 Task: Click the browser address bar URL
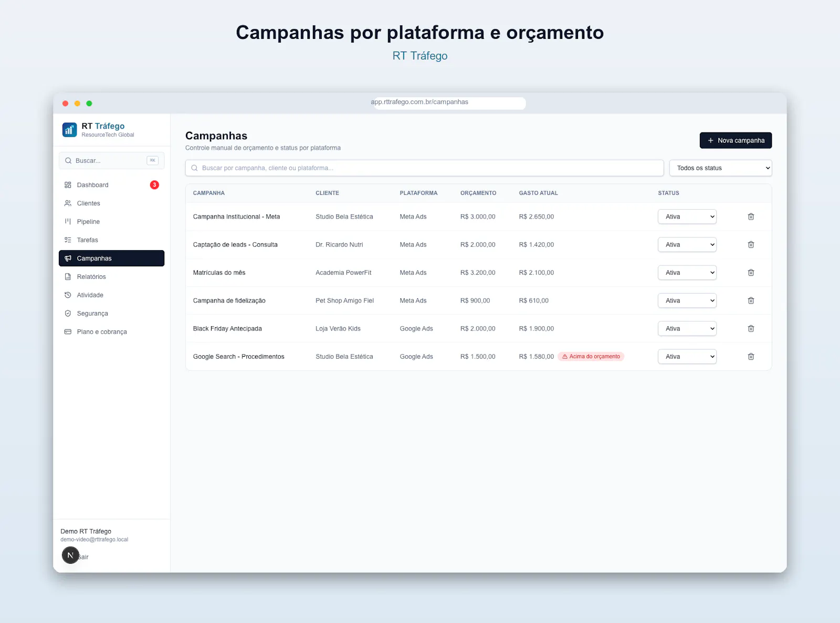(x=419, y=102)
